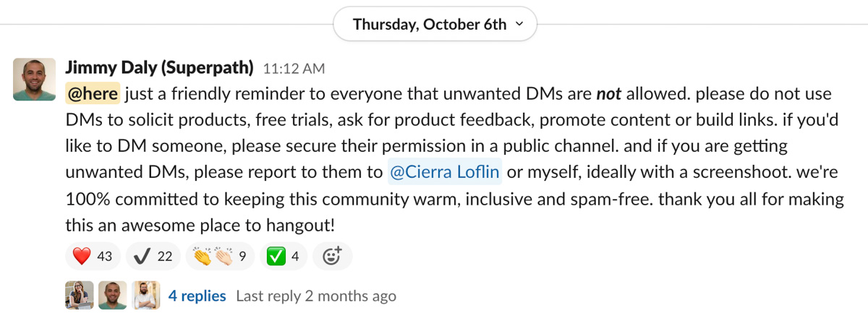Click the third reply avatar with beard

click(145, 295)
